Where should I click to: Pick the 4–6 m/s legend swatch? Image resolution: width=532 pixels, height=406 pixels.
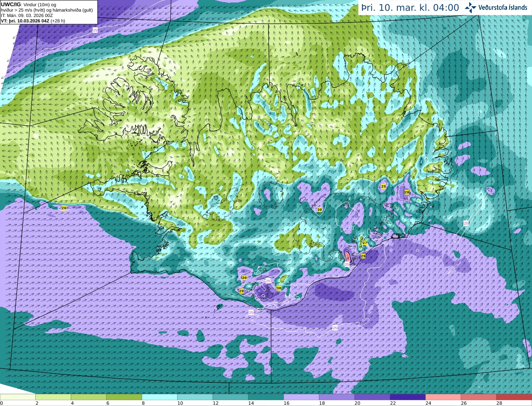click(89, 397)
